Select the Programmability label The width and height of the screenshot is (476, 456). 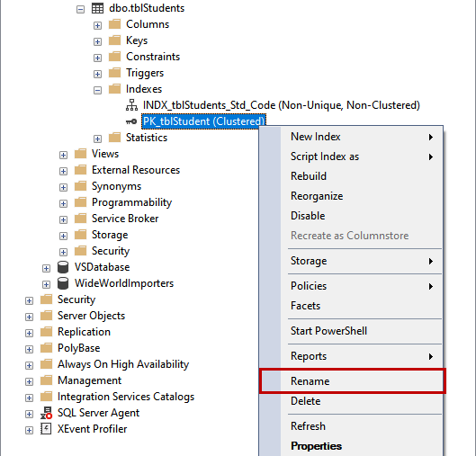tap(131, 202)
